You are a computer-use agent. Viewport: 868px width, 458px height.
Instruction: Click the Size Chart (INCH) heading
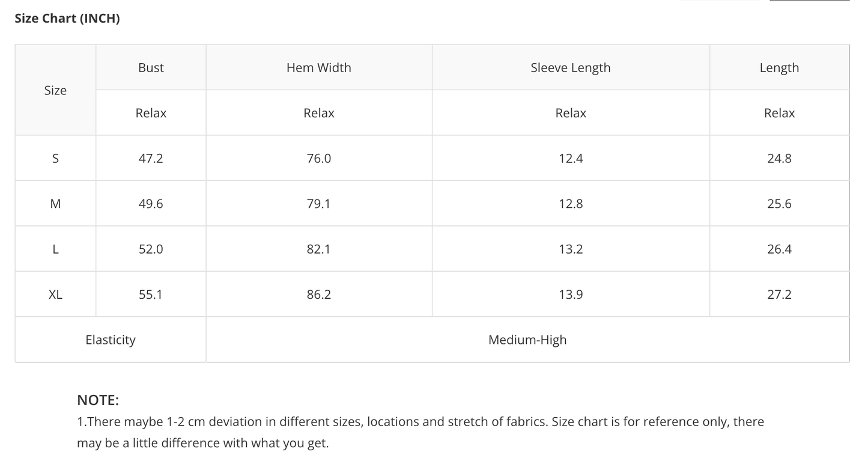point(67,19)
